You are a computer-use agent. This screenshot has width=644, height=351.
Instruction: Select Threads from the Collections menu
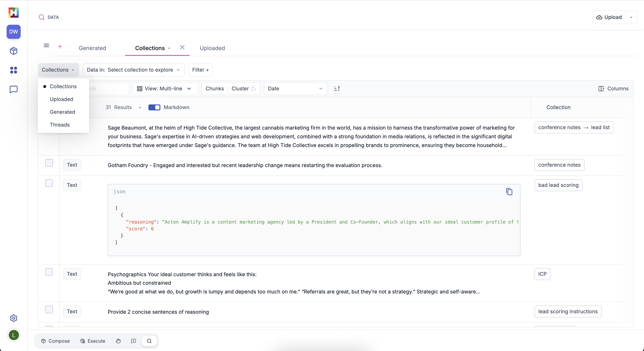point(59,125)
